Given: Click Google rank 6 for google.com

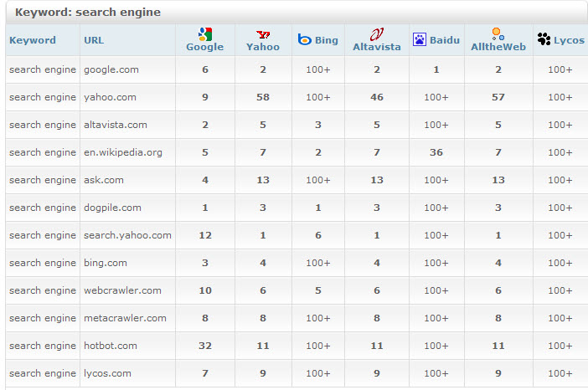Looking at the screenshot, I should click(x=205, y=69).
